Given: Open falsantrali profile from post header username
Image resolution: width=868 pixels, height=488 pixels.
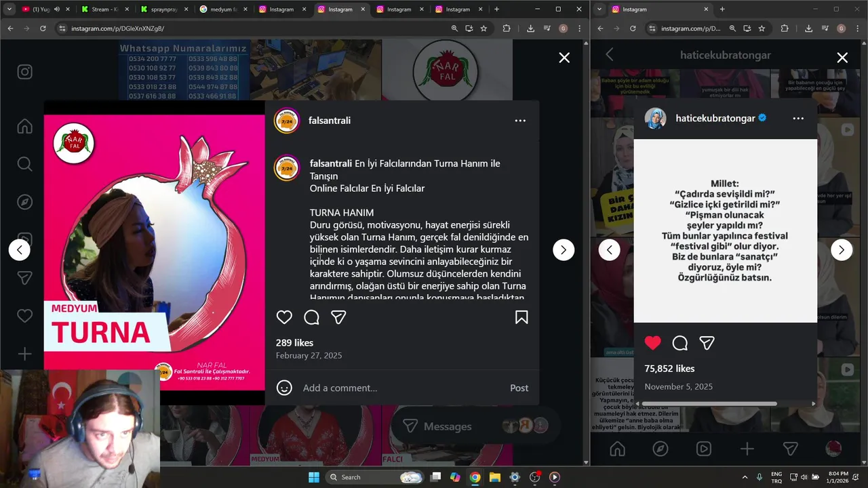Looking at the screenshot, I should 330,121.
